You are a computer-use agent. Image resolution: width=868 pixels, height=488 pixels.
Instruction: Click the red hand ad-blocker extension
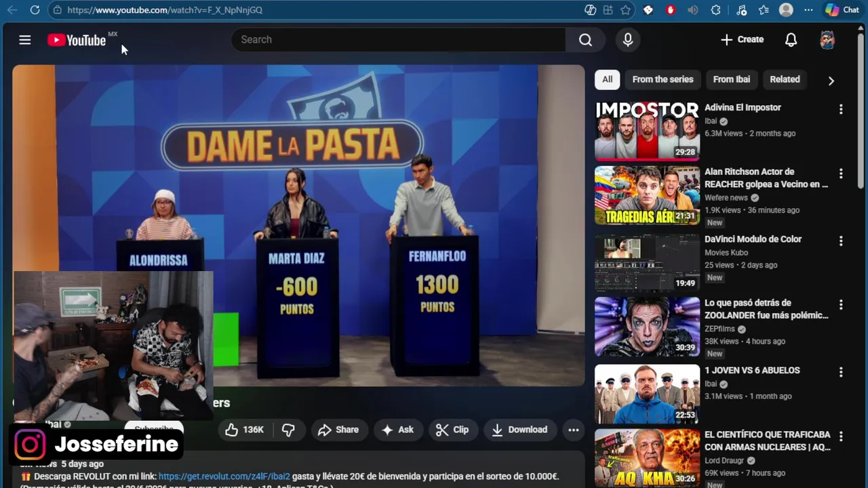tap(670, 10)
